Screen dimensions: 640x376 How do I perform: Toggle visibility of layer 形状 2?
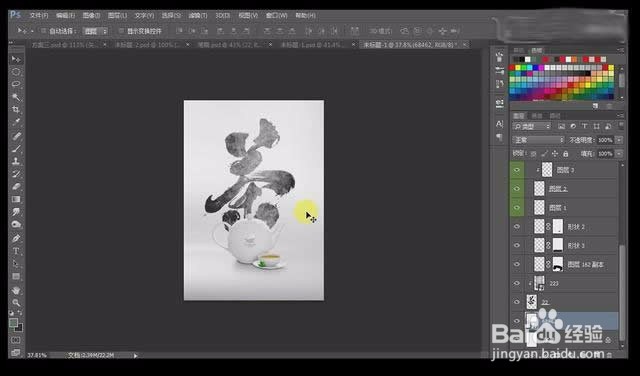click(517, 227)
